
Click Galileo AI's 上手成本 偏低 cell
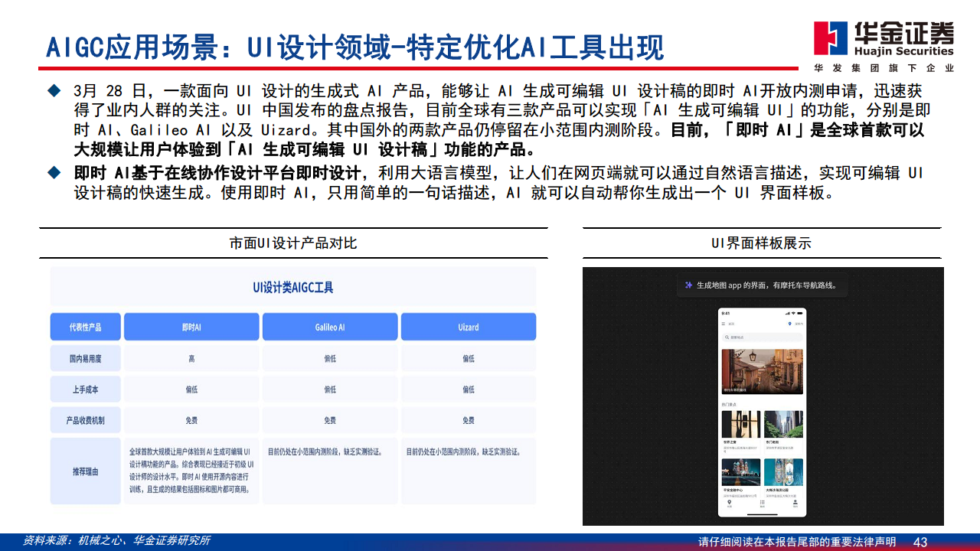tap(330, 390)
